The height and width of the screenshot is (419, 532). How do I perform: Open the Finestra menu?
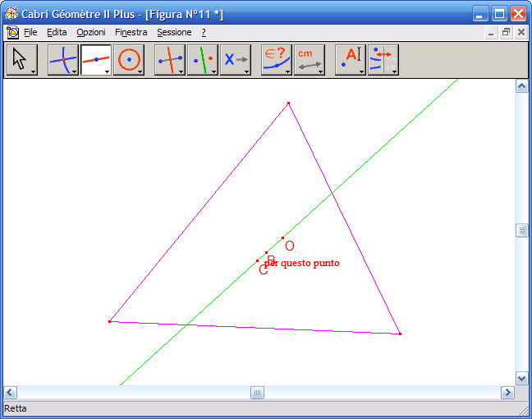coord(131,32)
